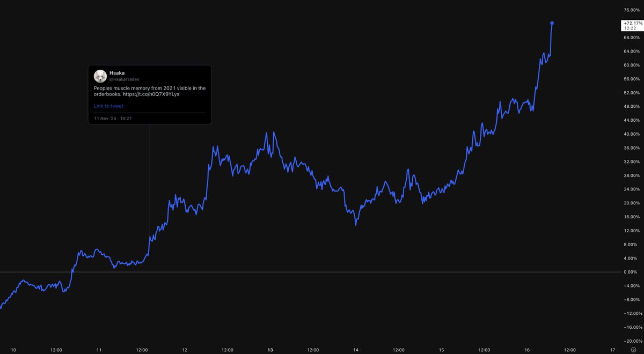Select the Hsaka display name
This screenshot has height=354, width=644.
[117, 72]
